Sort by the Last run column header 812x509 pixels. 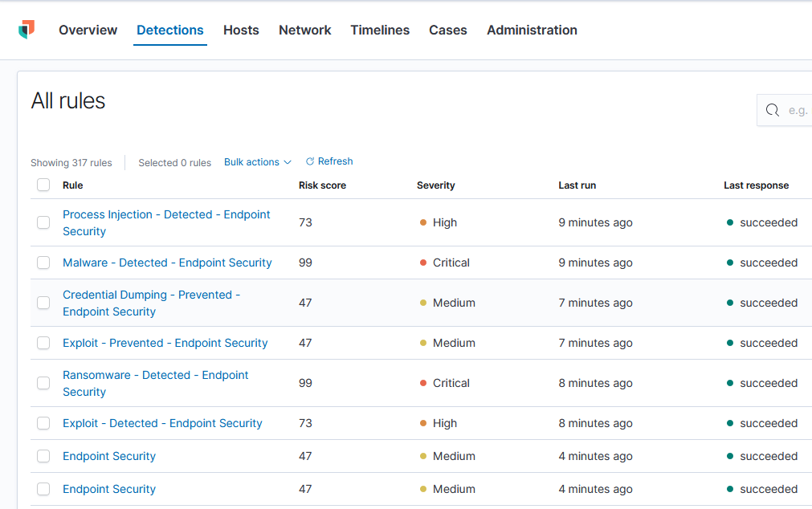click(577, 185)
